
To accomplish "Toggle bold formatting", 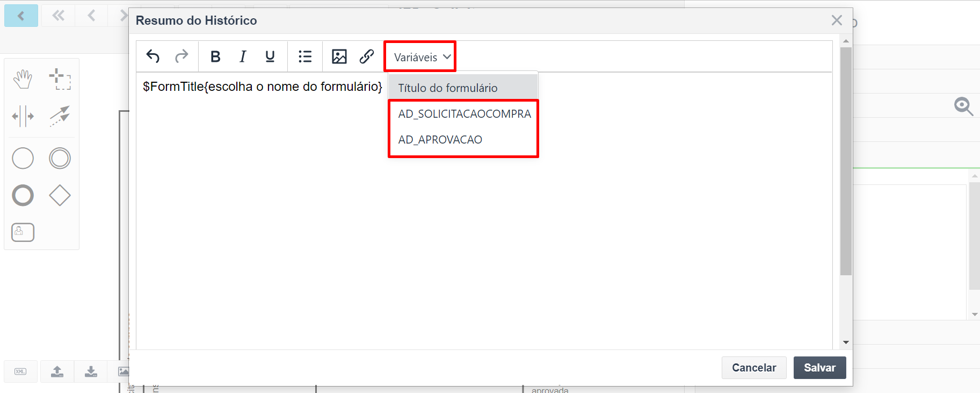I will (x=215, y=56).
